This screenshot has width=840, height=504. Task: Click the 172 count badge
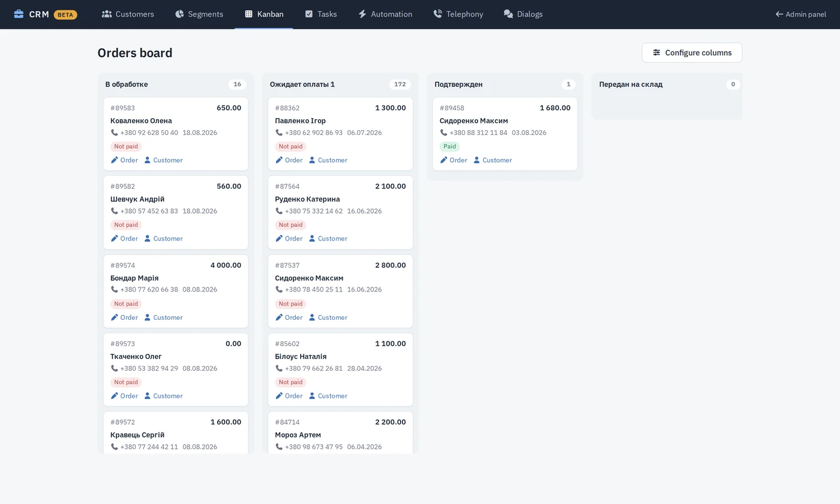[400, 85]
